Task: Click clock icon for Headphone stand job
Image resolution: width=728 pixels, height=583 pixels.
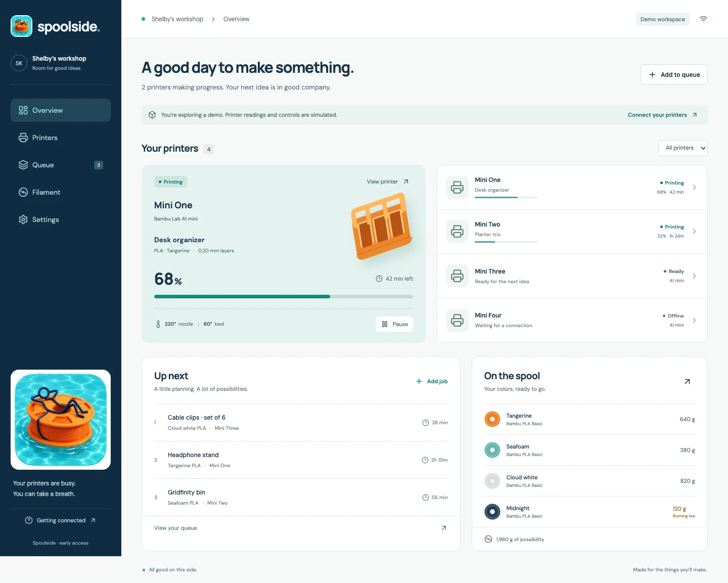Action: pos(425,460)
